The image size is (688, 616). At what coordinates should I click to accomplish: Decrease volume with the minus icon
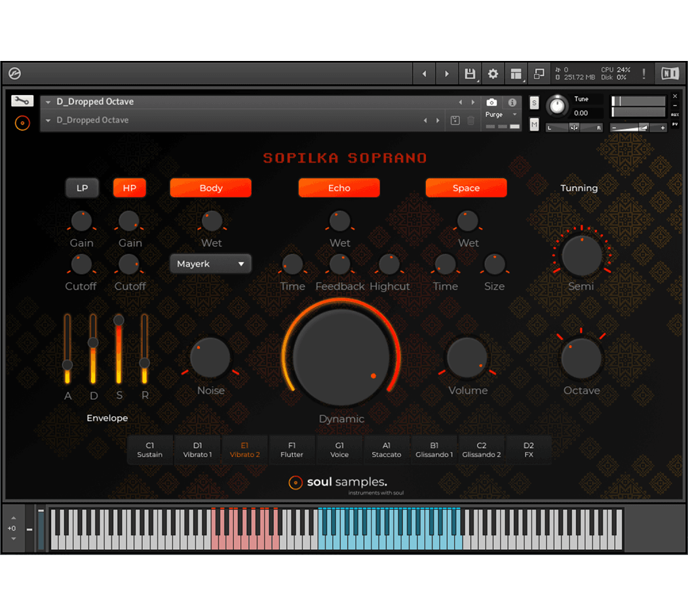pyautogui.click(x=615, y=128)
